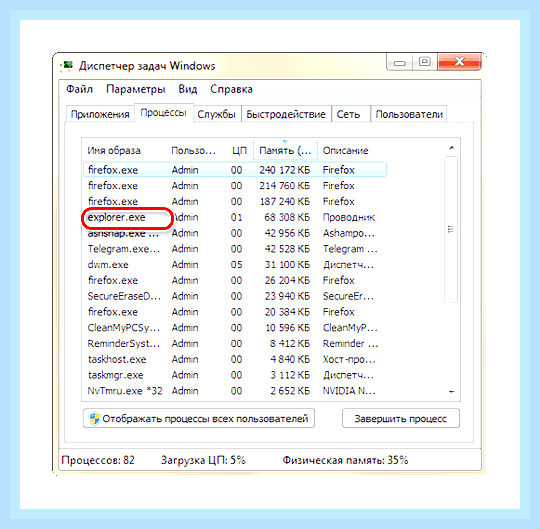Image resolution: width=540 pixels, height=529 pixels.
Task: Click the NVIDIA N... description cell
Action: [349, 391]
